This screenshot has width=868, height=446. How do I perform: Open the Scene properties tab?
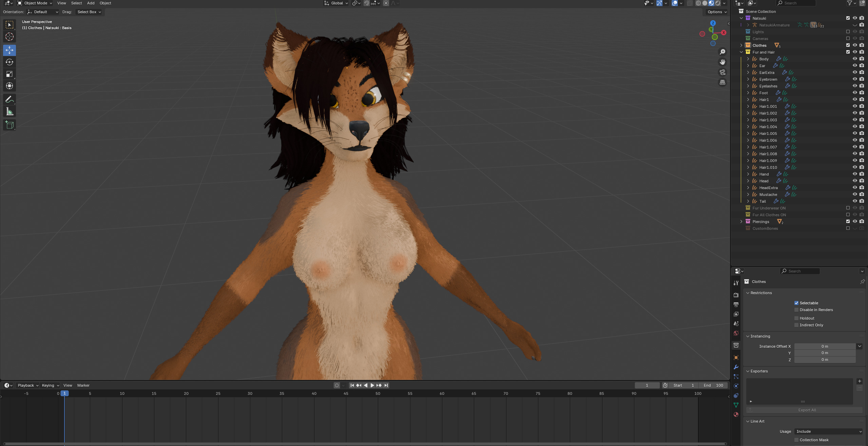pos(736,324)
